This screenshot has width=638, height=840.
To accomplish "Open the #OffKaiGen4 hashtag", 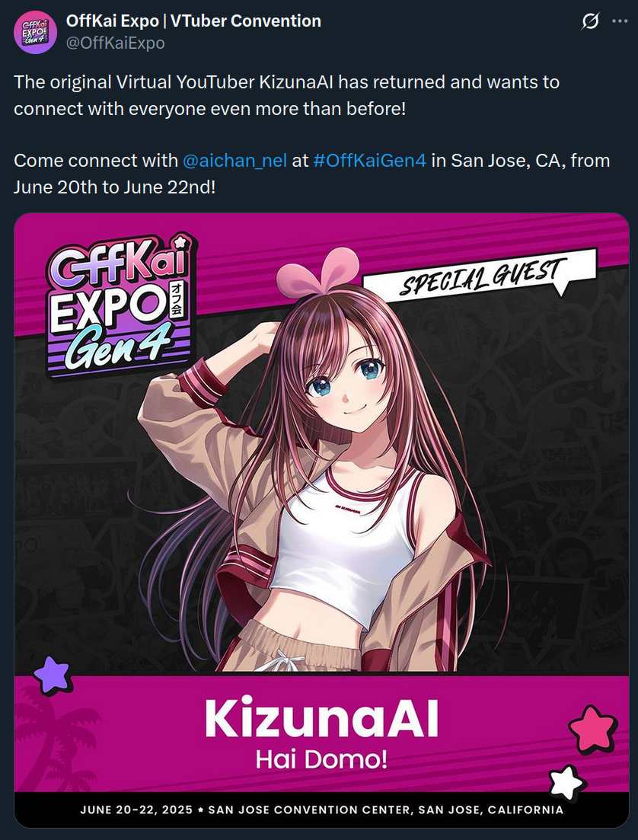I will coord(369,160).
